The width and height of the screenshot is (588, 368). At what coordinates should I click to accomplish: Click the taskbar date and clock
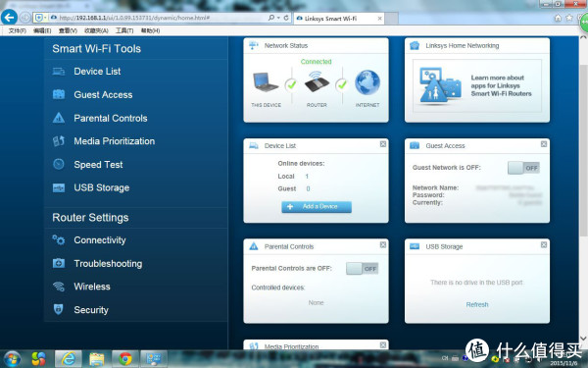(x=564, y=360)
